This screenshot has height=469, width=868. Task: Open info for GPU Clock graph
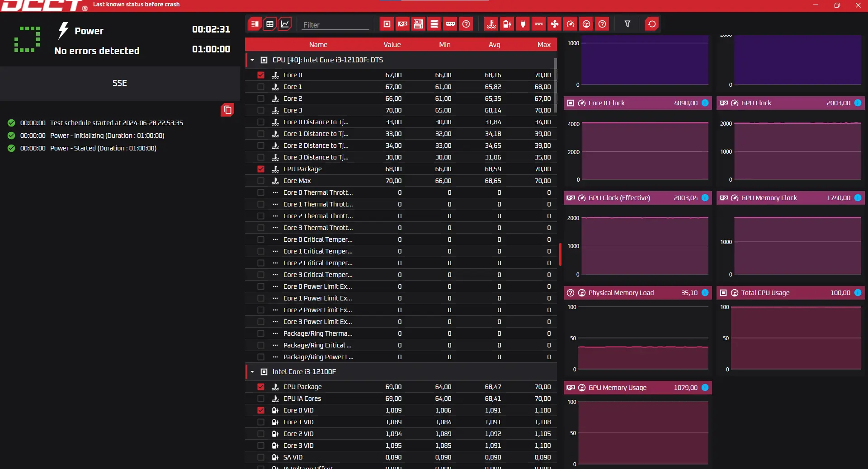click(x=858, y=103)
